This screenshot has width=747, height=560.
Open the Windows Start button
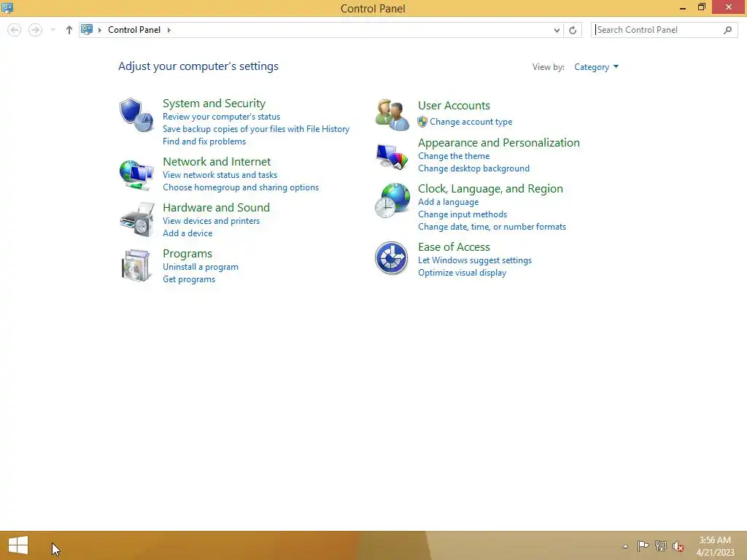pyautogui.click(x=18, y=545)
